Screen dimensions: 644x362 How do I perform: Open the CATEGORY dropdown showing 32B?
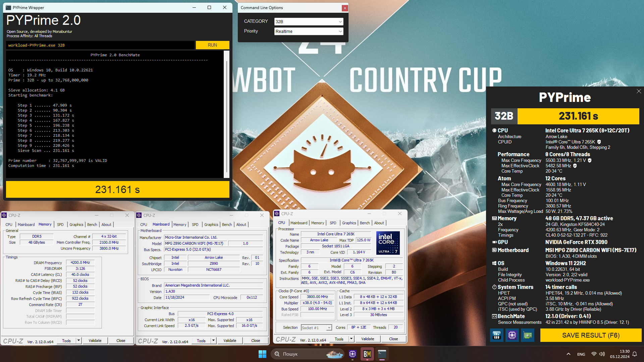(x=309, y=21)
